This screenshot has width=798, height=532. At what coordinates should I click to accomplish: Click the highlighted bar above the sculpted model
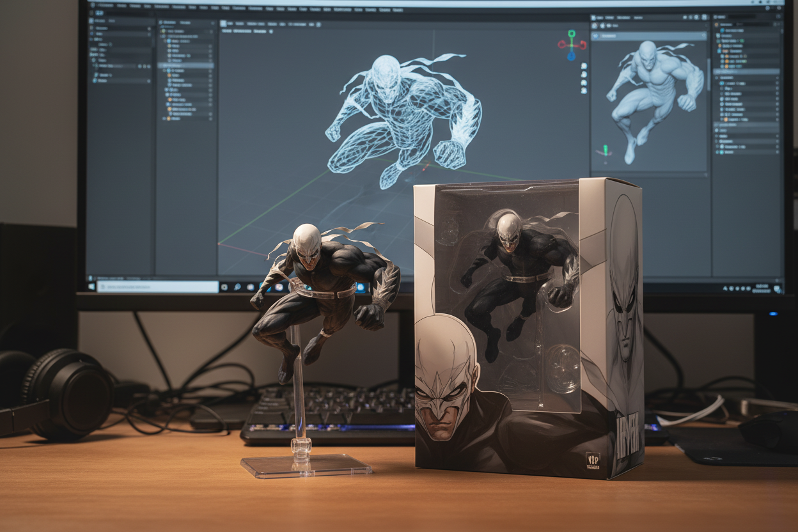click(647, 36)
